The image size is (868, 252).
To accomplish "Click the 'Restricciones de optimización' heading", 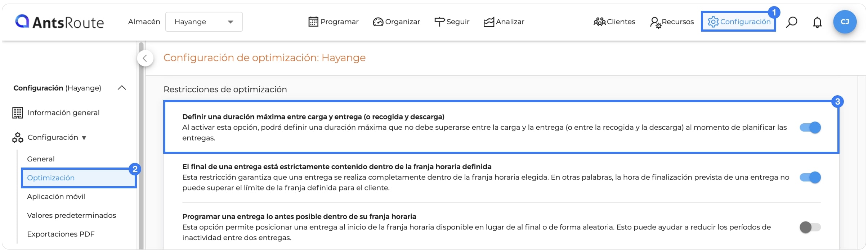I will pos(225,89).
